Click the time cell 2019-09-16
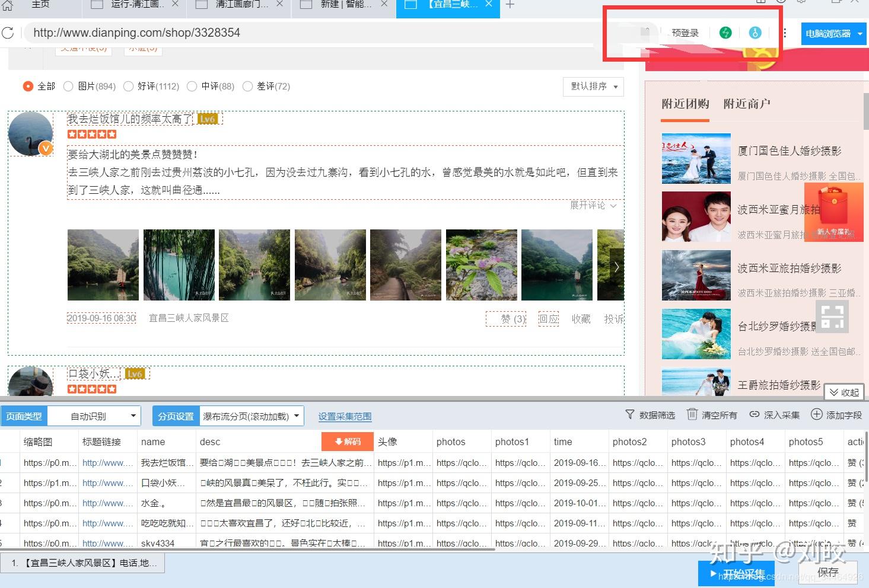The image size is (869, 588). tap(579, 463)
